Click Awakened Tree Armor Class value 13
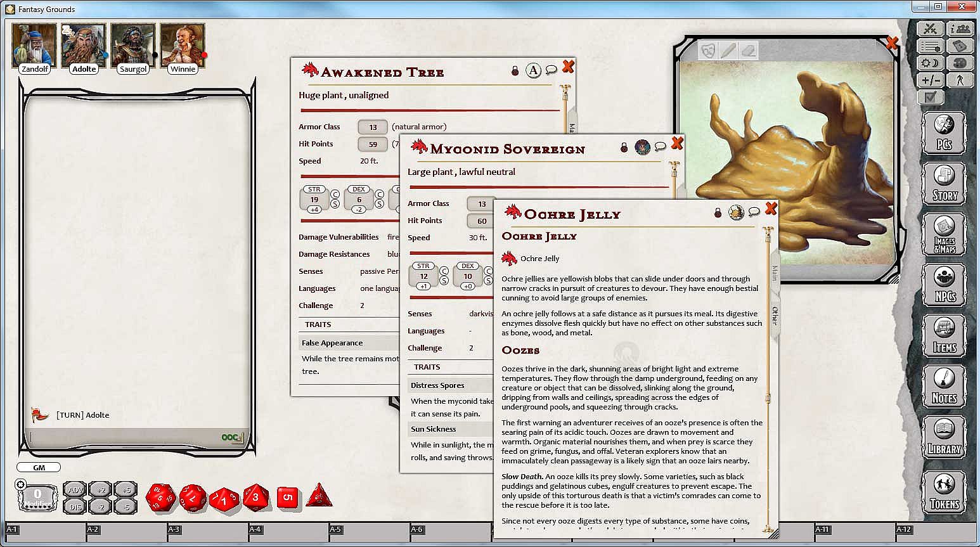The width and height of the screenshot is (980, 547). 373,127
